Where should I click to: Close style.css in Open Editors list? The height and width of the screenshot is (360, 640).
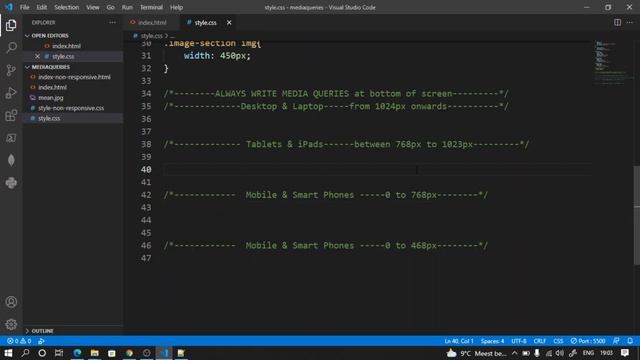click(37, 56)
